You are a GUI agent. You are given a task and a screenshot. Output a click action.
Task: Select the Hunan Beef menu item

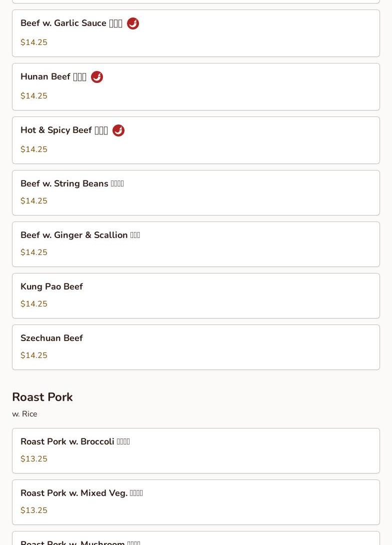click(x=196, y=87)
